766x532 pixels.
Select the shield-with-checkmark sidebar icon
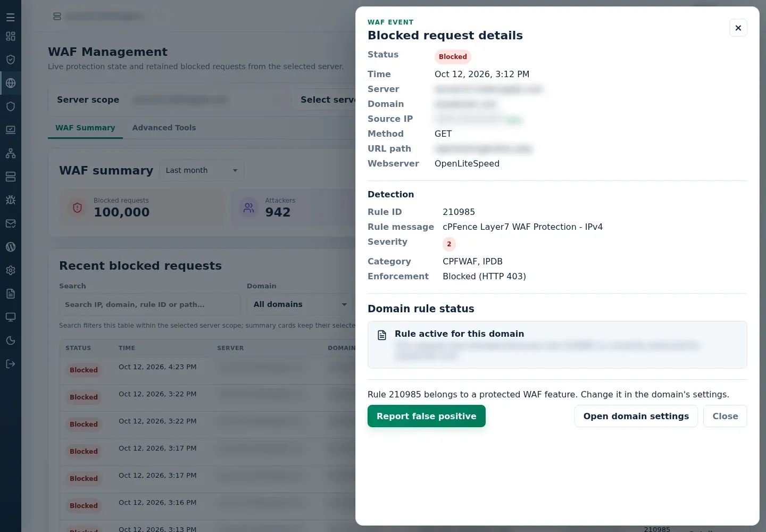click(x=11, y=60)
